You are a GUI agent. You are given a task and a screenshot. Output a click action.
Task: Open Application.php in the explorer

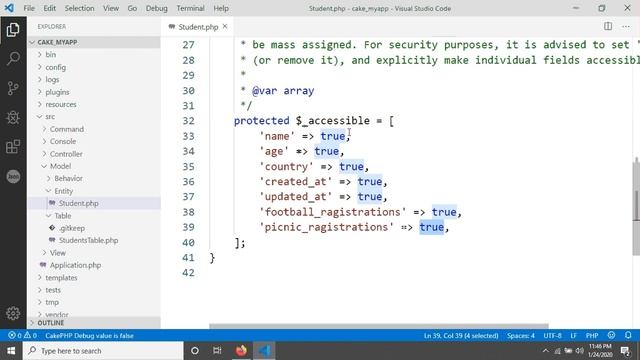click(94, 265)
